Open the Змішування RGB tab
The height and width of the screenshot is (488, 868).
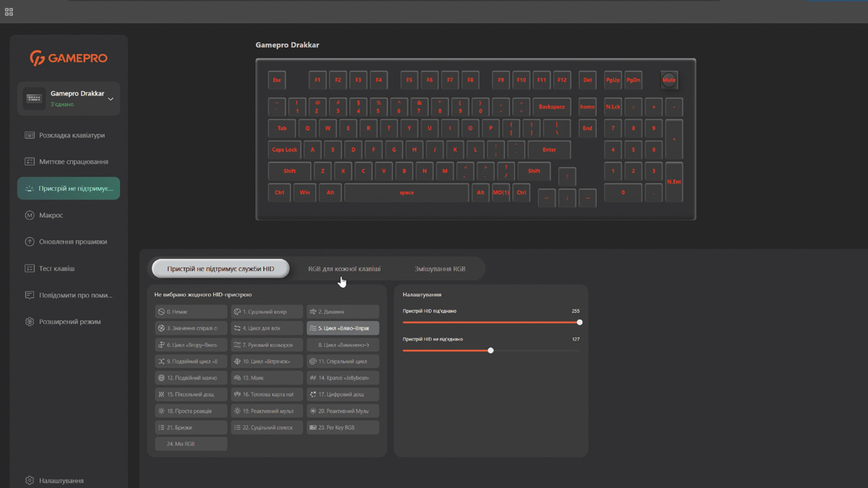[x=440, y=269]
